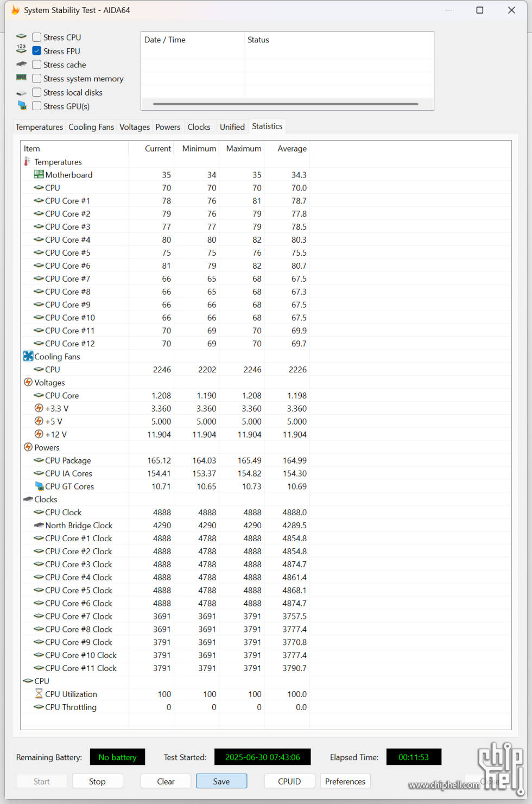Open the CPUID button
The height and width of the screenshot is (804, 532).
(289, 781)
